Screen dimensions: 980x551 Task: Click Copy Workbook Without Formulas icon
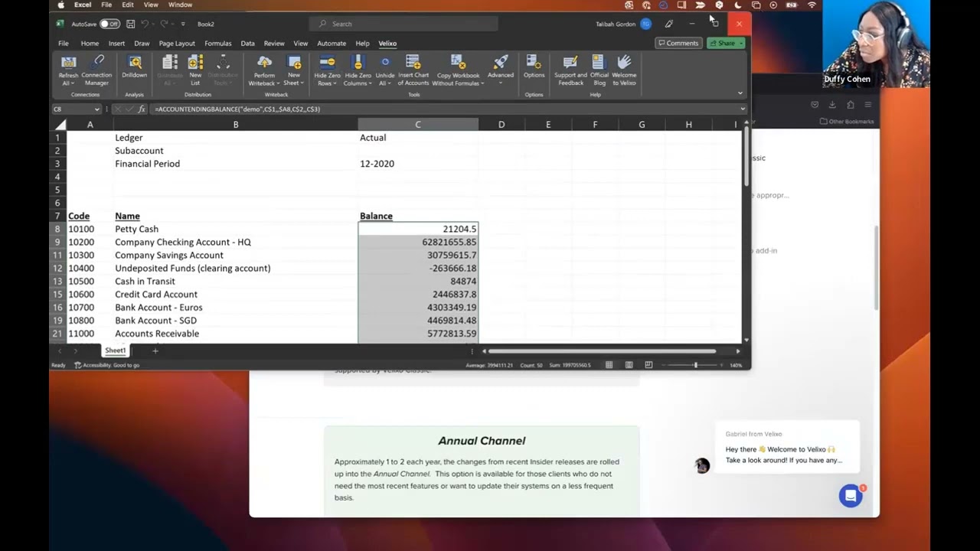tap(458, 63)
